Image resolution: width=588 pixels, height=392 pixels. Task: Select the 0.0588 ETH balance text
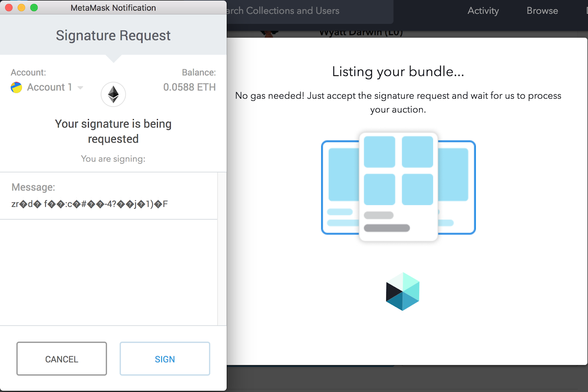pyautogui.click(x=189, y=87)
